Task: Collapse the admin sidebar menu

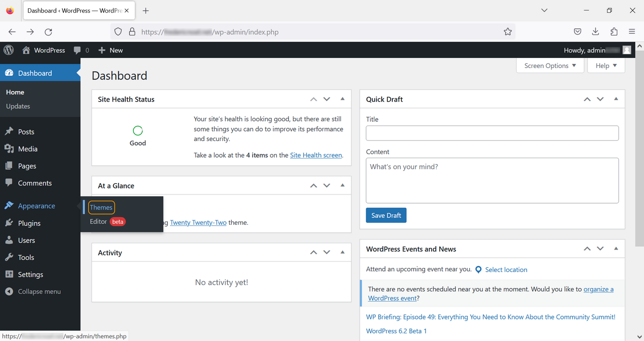Action: click(10, 291)
